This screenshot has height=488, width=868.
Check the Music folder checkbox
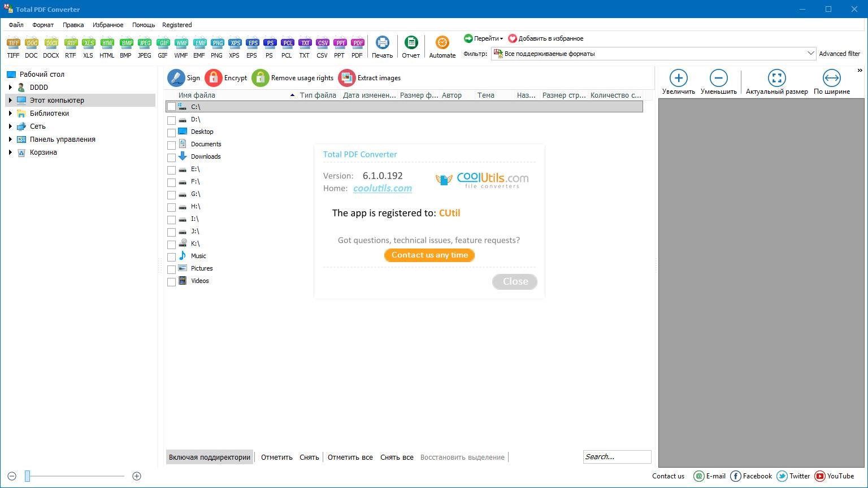171,257
